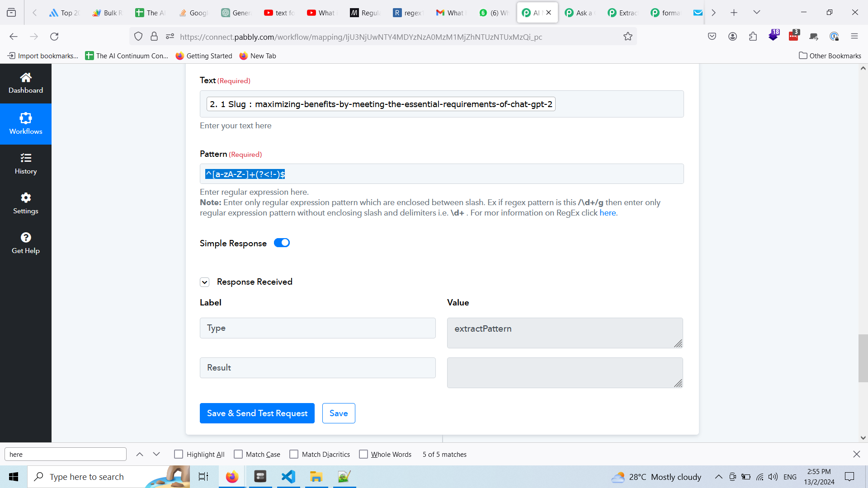Open the notifications center icon

(849, 477)
